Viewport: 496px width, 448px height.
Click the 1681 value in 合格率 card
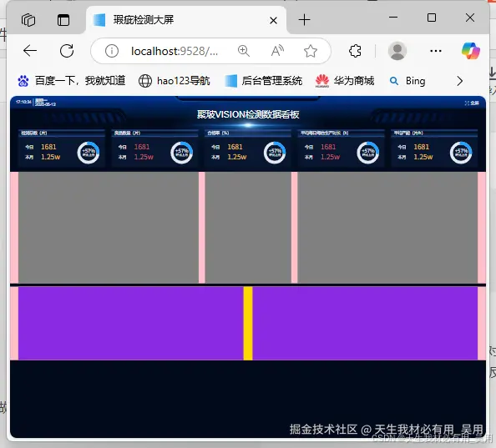point(235,147)
